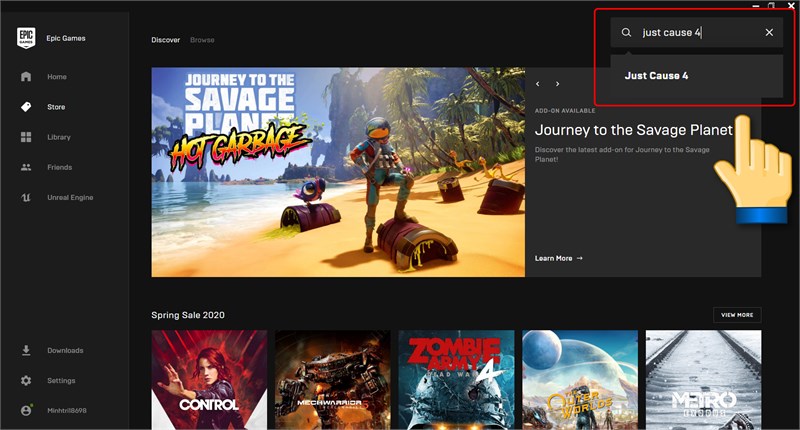Viewport: 800px width, 430px height.
Task: Click the Unreal Engine logo icon
Action: pyautogui.click(x=26, y=197)
